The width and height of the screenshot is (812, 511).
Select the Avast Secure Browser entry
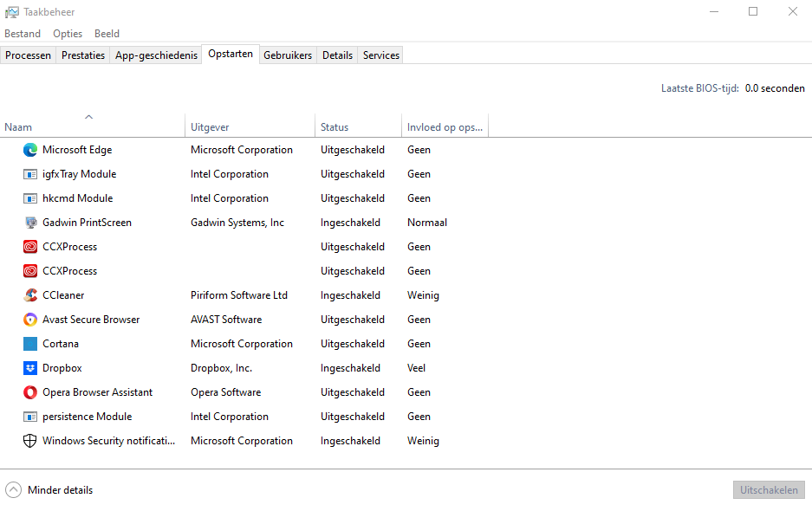(91, 320)
